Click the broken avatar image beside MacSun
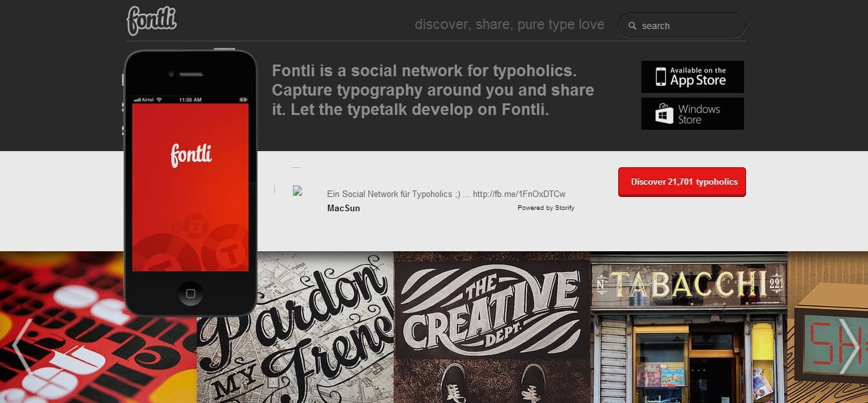Image resolution: width=868 pixels, height=403 pixels. click(298, 191)
